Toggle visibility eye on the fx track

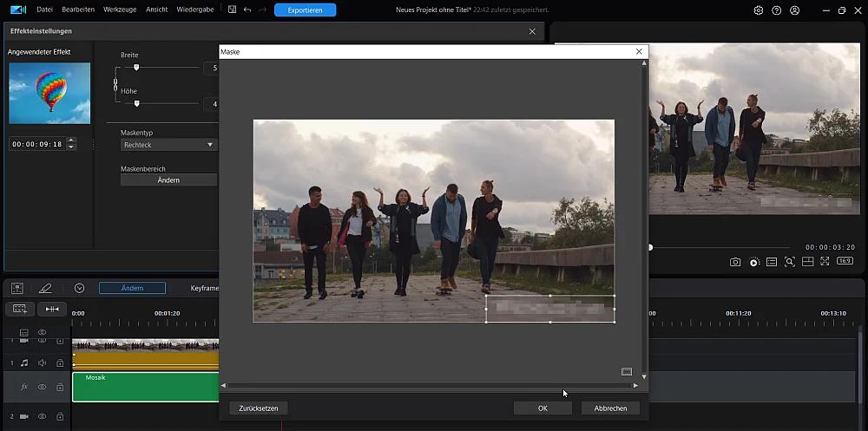[42, 387]
